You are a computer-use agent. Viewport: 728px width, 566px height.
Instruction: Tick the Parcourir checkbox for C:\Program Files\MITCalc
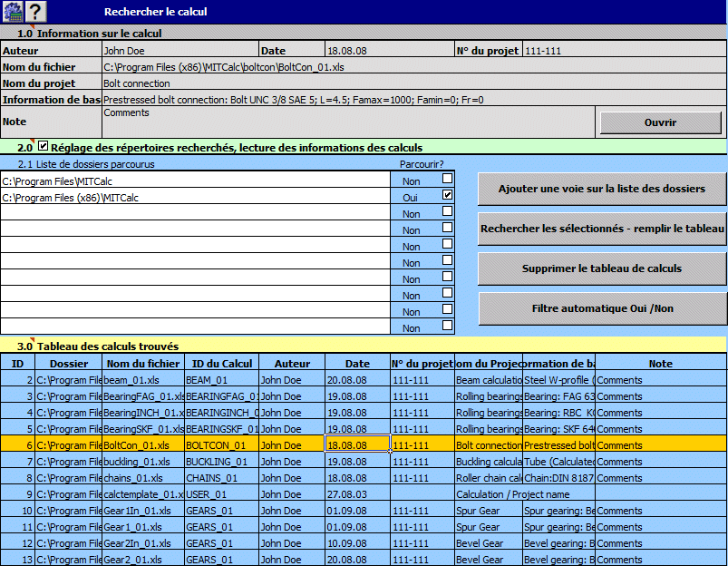(447, 179)
